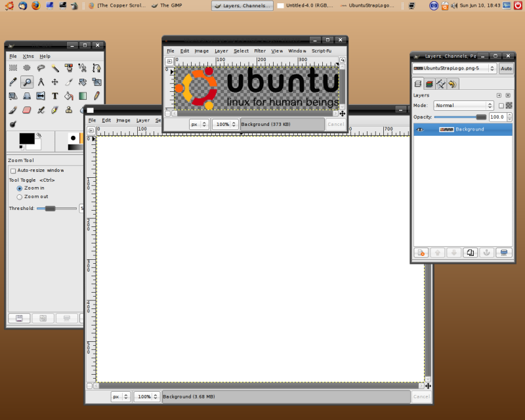Select the Ellipse Select tool
The image size is (525, 420).
pos(27,68)
